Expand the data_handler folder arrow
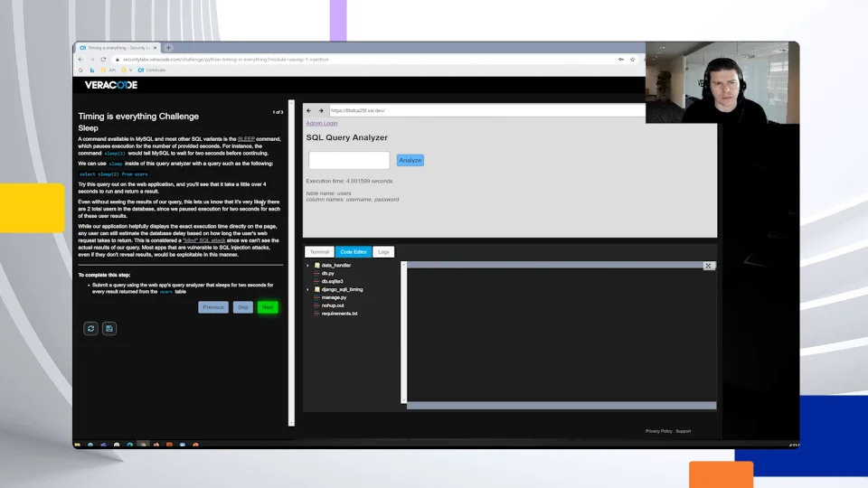The width and height of the screenshot is (868, 488). click(x=307, y=266)
